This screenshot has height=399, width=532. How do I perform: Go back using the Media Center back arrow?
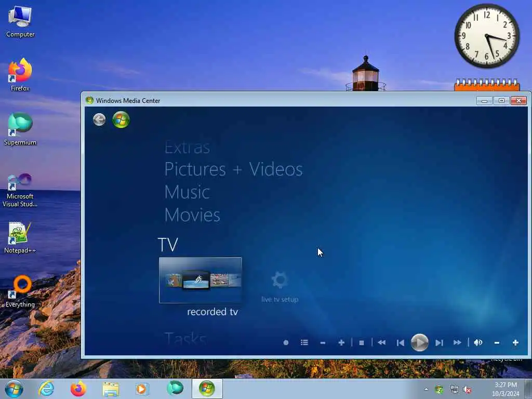pyautogui.click(x=99, y=120)
